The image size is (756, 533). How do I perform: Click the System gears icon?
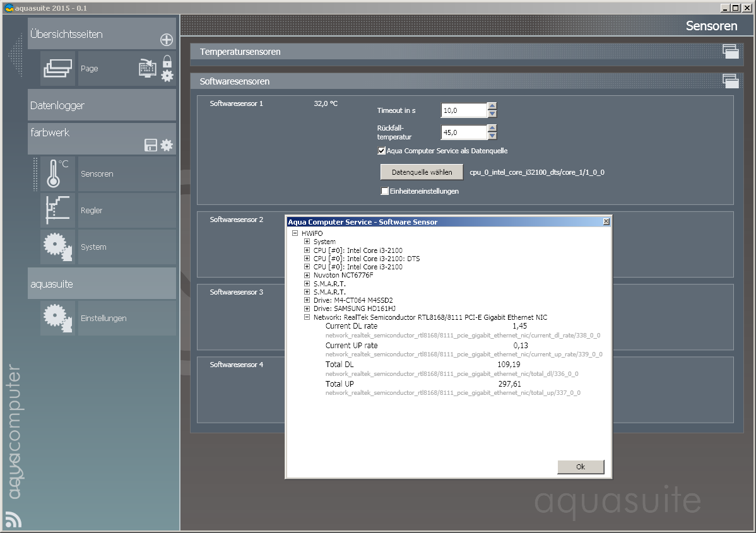pos(58,247)
